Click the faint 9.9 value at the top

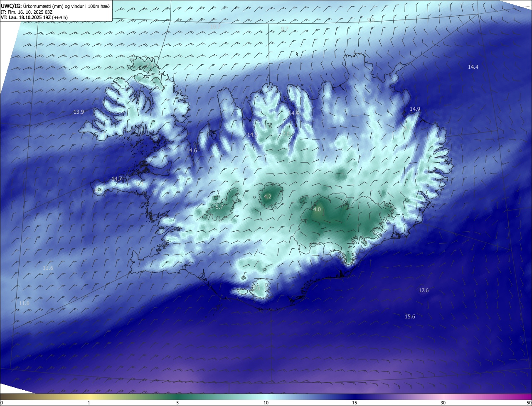click(371, 20)
